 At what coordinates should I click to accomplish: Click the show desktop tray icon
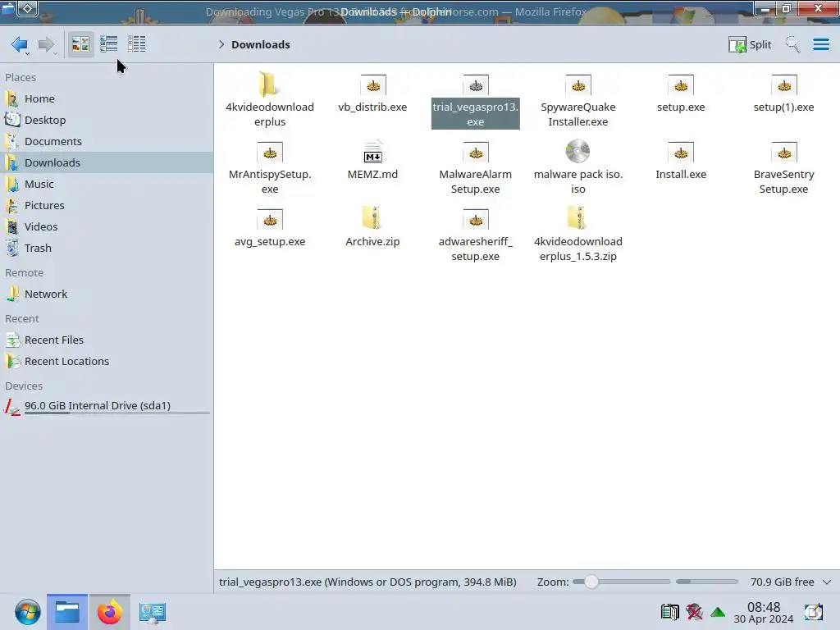[813, 612]
